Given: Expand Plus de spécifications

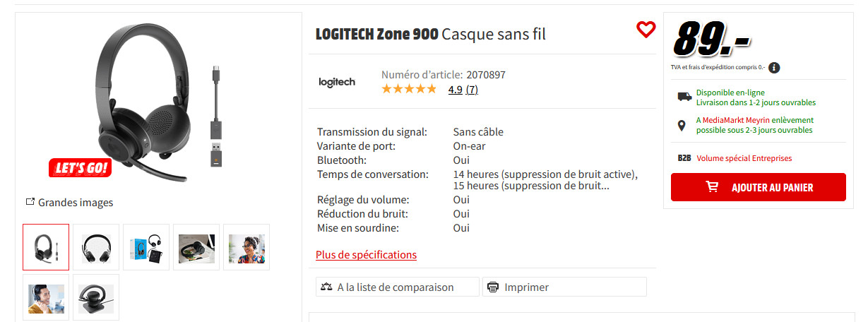Looking at the screenshot, I should coord(366,255).
